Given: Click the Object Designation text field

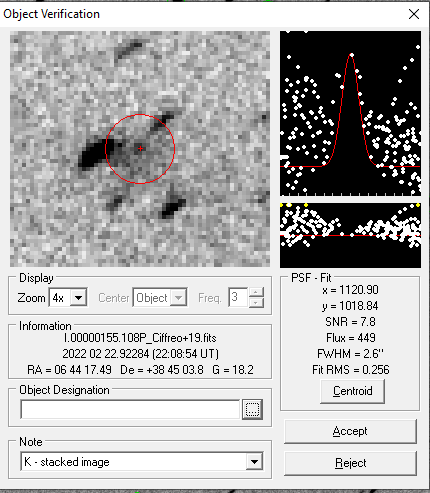Looking at the screenshot, I should pos(130,409).
